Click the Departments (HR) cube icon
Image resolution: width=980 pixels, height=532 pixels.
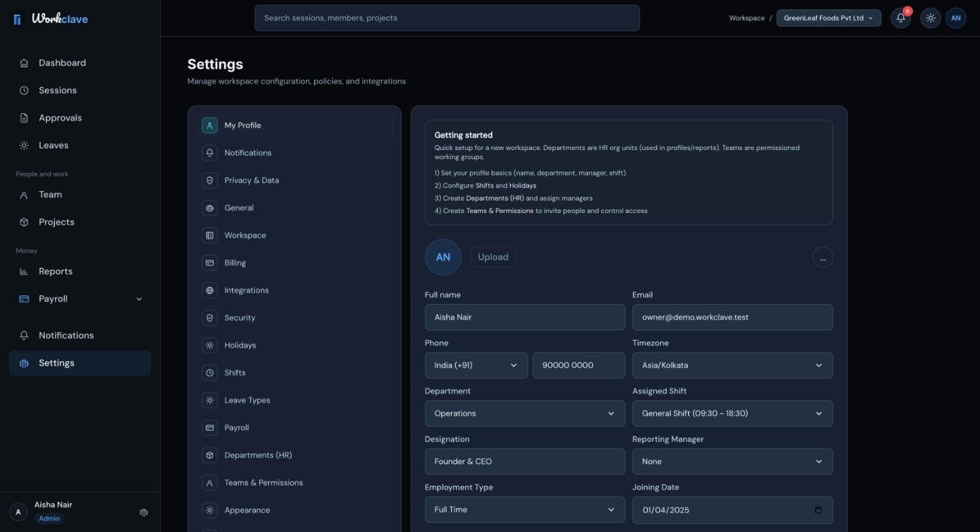click(x=210, y=455)
